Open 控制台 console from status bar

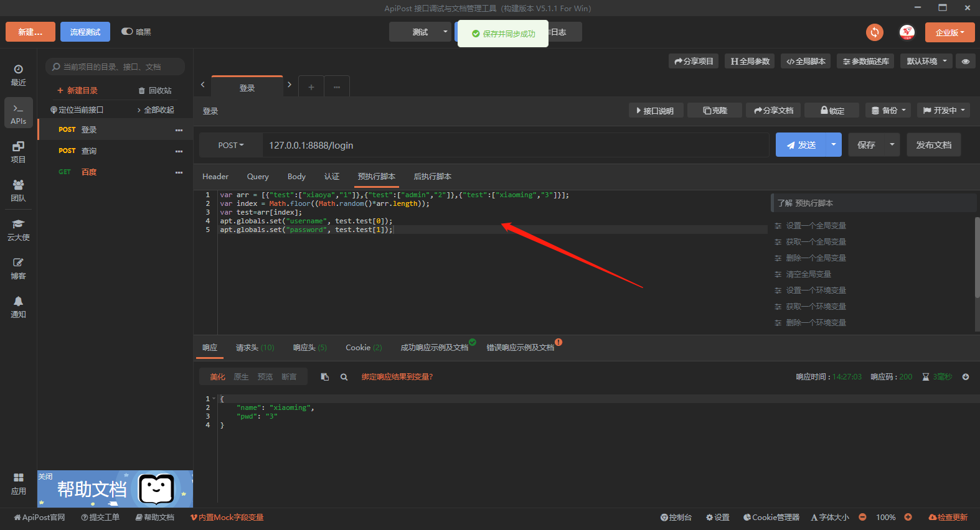(x=676, y=518)
